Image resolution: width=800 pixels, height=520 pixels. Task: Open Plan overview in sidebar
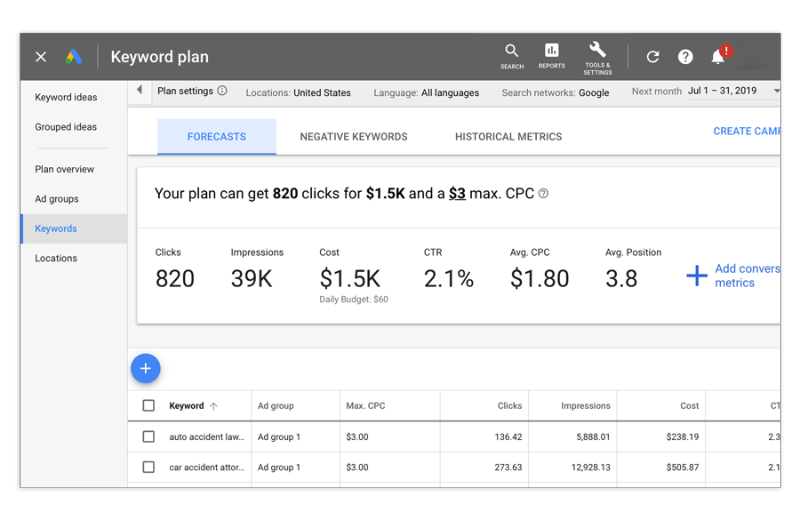pos(64,169)
